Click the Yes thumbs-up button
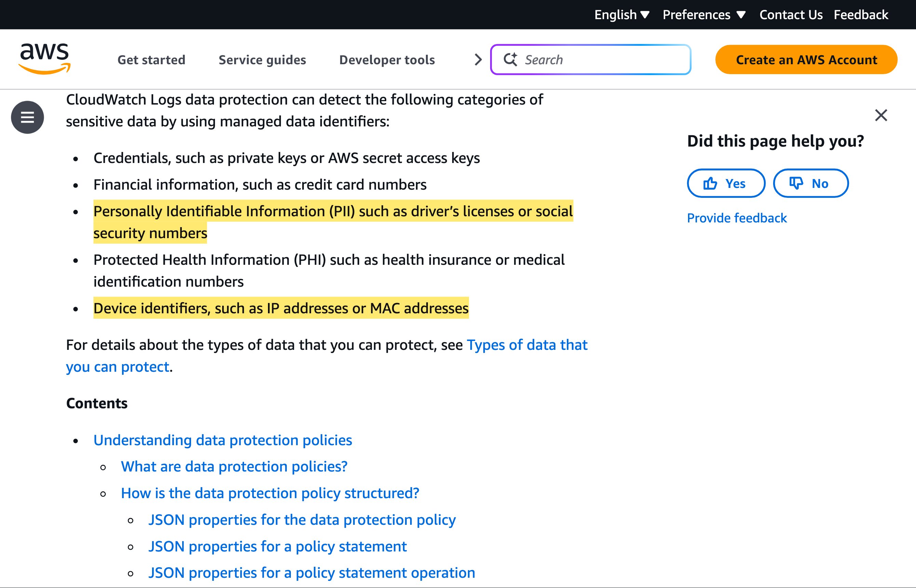 pyautogui.click(x=726, y=183)
